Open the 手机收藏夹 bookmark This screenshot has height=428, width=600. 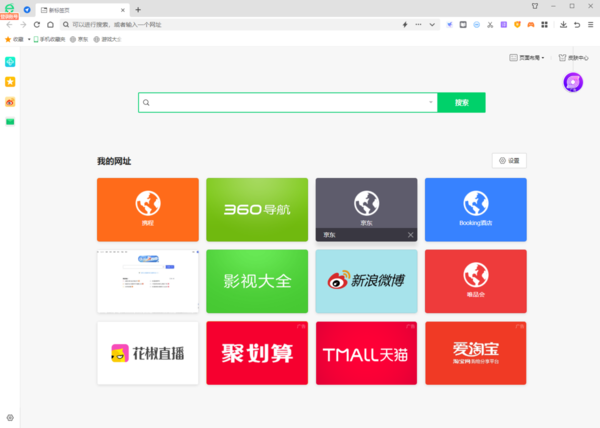pos(49,39)
